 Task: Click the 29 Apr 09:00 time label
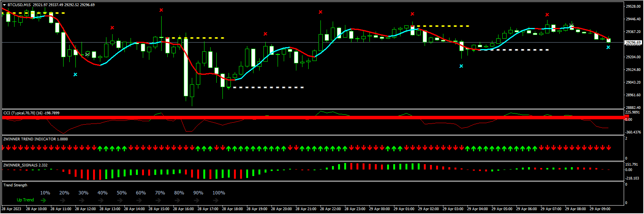pyautogui.click(x=600, y=209)
